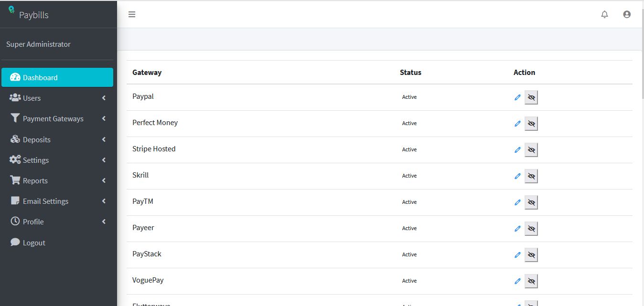
Task: Hide the Stripe Hosted gateway
Action: coord(531,150)
